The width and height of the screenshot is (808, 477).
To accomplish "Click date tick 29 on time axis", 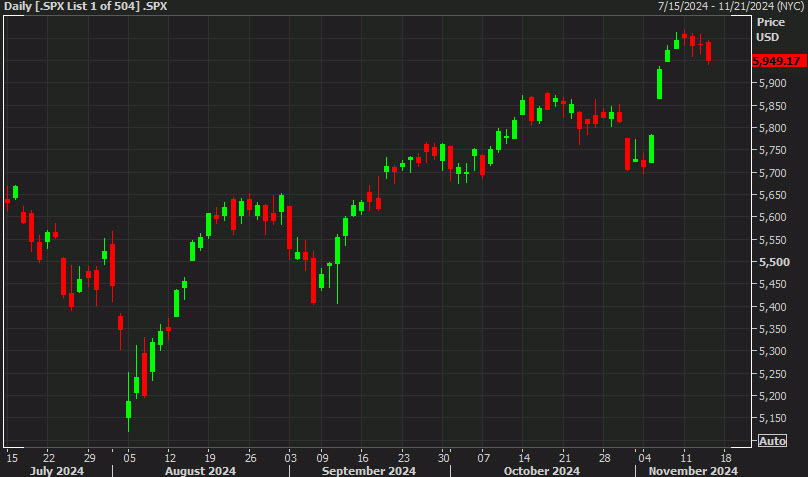I will (x=89, y=457).
